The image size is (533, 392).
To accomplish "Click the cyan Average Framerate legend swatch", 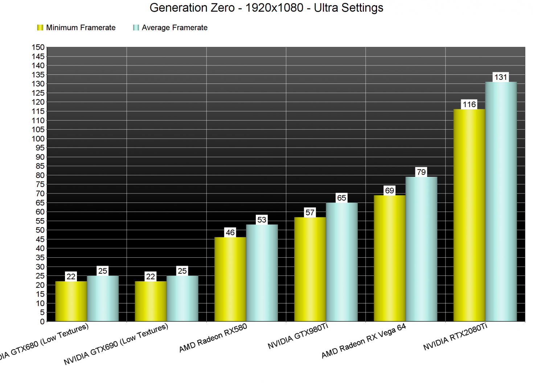I will [x=136, y=28].
